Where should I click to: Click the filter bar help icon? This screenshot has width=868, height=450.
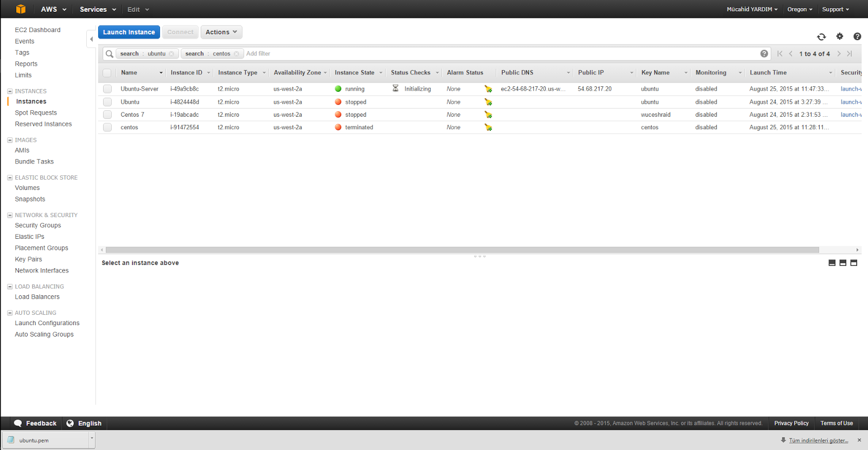click(764, 54)
